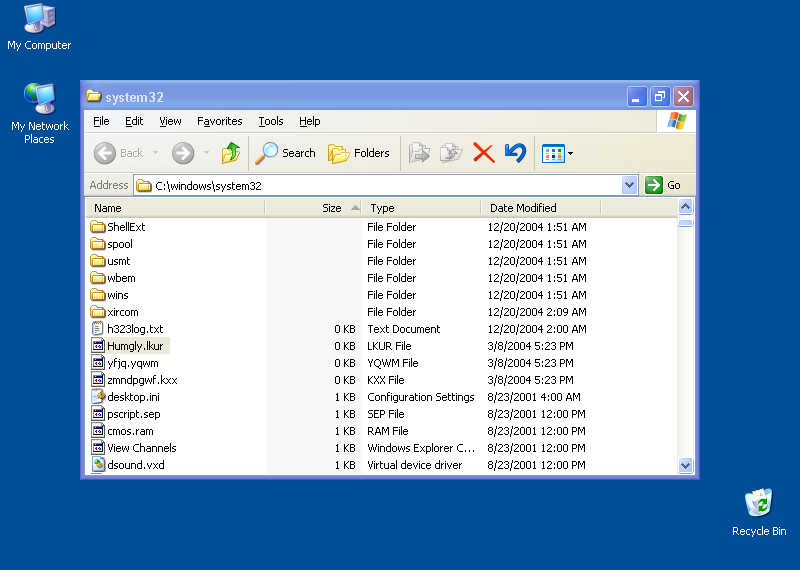Select the desktop.ini file icon
Viewport: 800px width, 570px height.
[97, 396]
